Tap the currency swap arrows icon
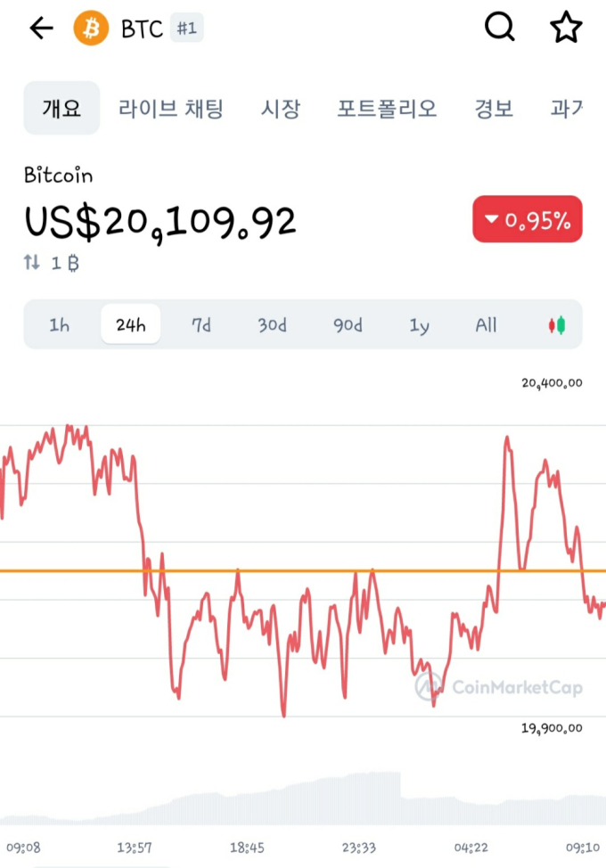This screenshot has width=606, height=868. click(32, 262)
